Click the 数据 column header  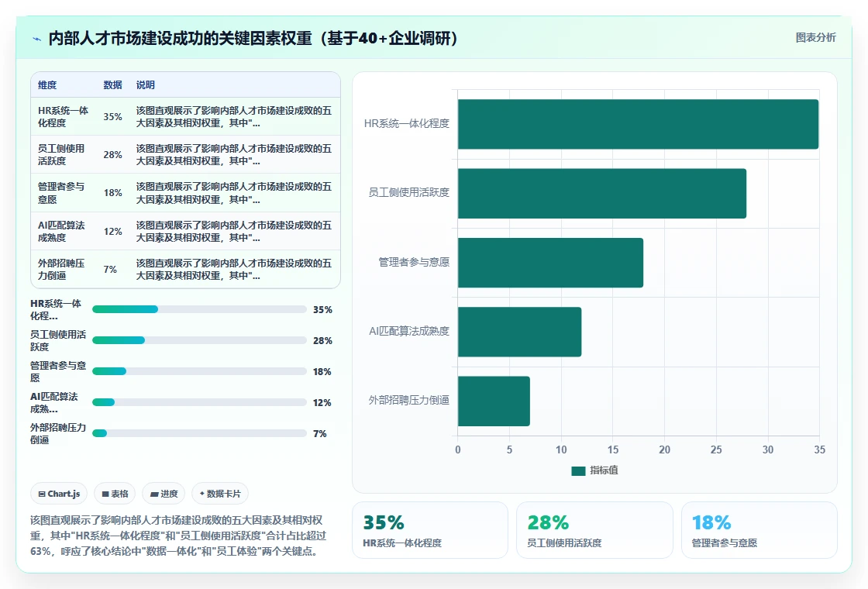point(112,85)
